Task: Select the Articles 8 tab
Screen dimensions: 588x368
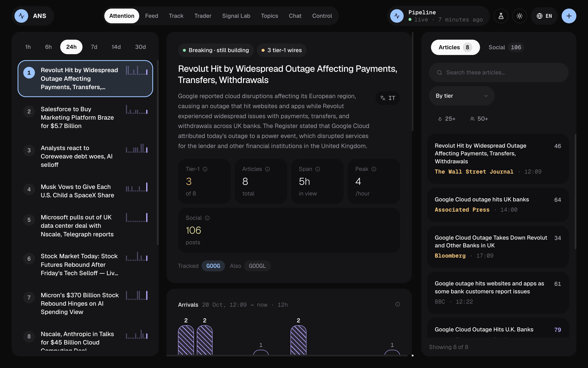Action: 455,47
